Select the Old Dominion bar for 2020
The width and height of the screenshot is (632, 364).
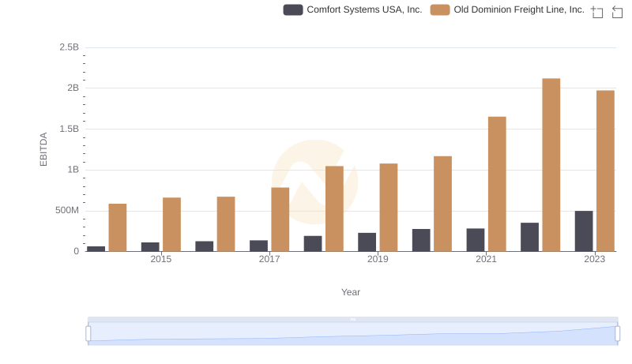pyautogui.click(x=442, y=204)
